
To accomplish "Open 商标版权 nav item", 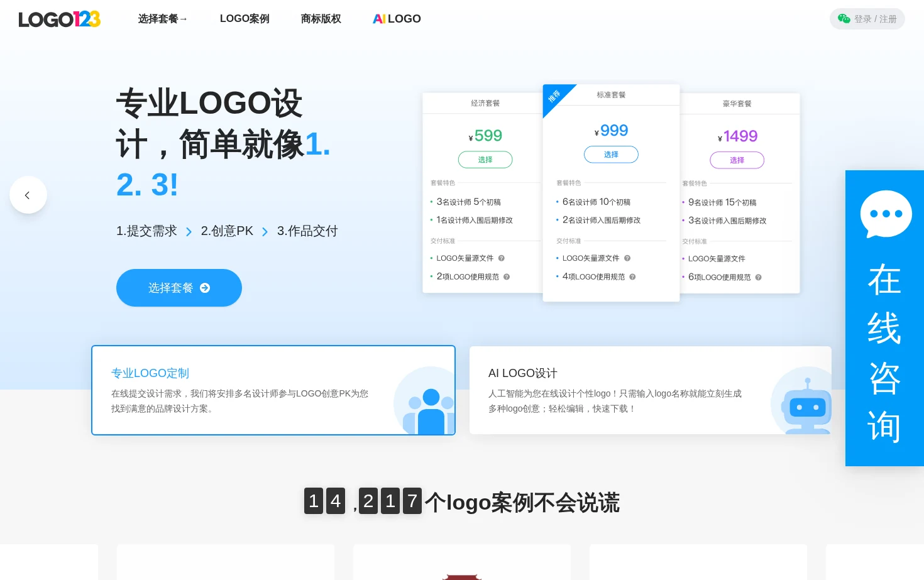I will coord(321,19).
